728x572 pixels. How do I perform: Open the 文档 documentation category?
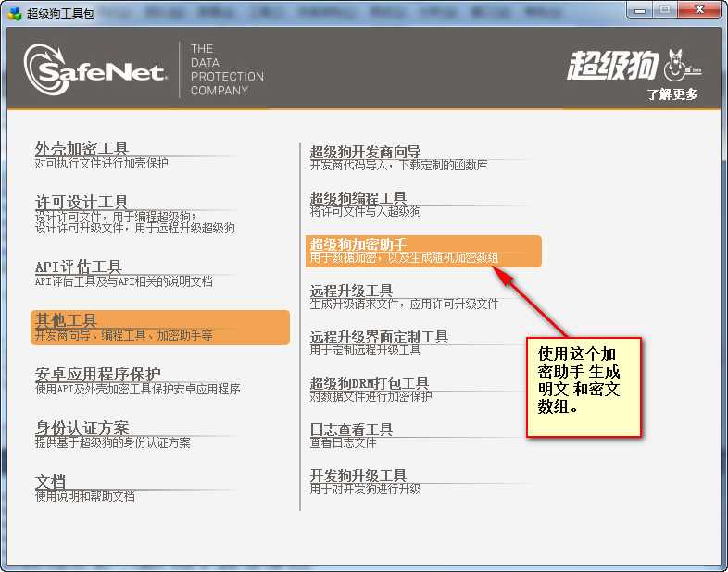51,481
